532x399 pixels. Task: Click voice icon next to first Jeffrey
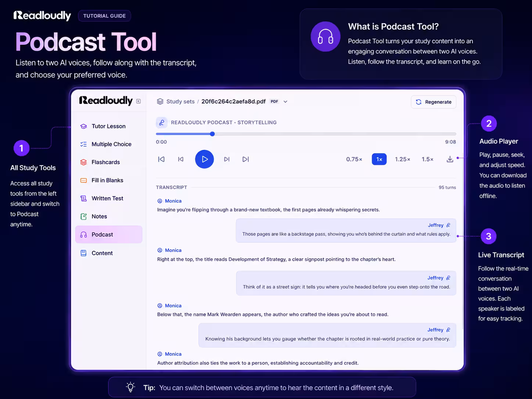point(448,225)
